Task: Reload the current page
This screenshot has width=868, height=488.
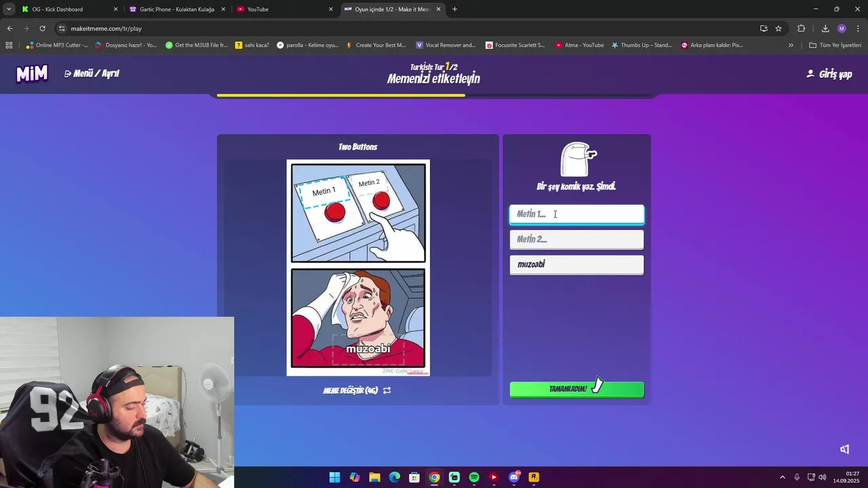Action: click(x=42, y=28)
